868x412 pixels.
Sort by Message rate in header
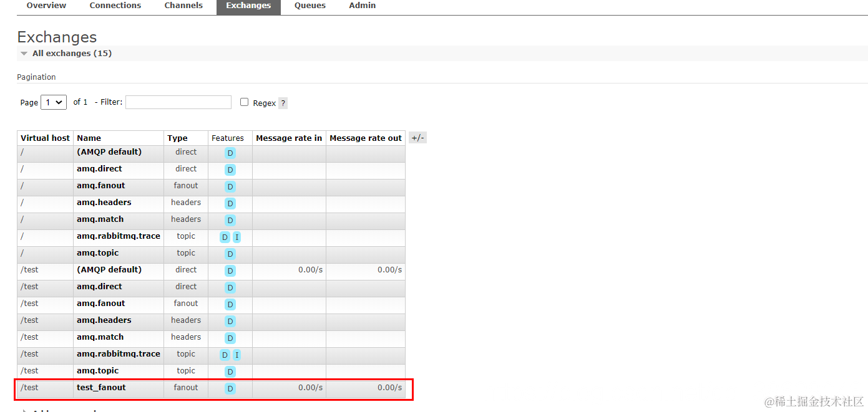pos(289,138)
